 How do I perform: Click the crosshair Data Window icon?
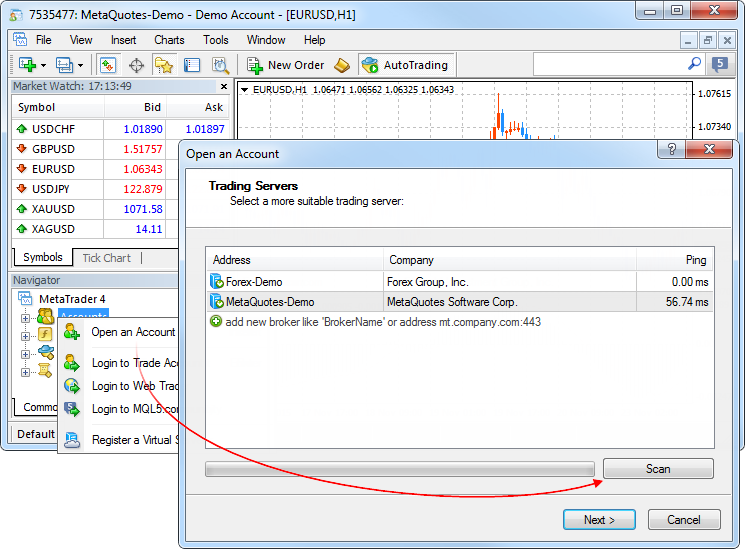137,65
